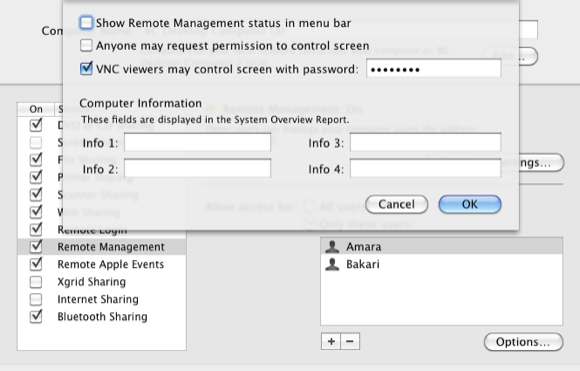Click the Info 2 text field
The width and height of the screenshot is (580, 371).
click(x=197, y=168)
